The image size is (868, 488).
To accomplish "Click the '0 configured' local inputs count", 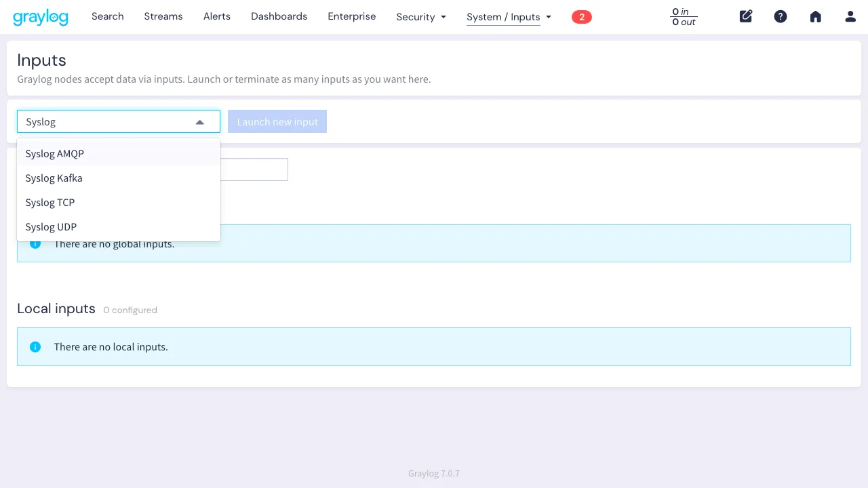I will tap(130, 310).
